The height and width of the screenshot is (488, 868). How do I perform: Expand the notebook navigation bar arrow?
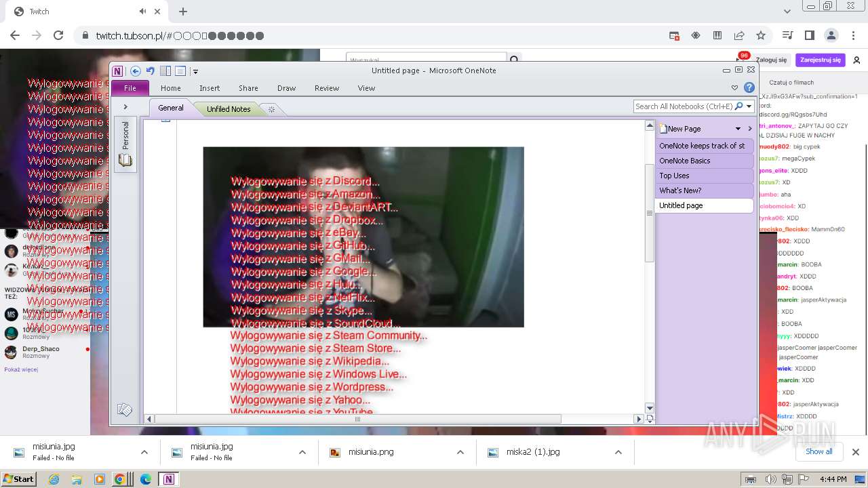coord(125,107)
